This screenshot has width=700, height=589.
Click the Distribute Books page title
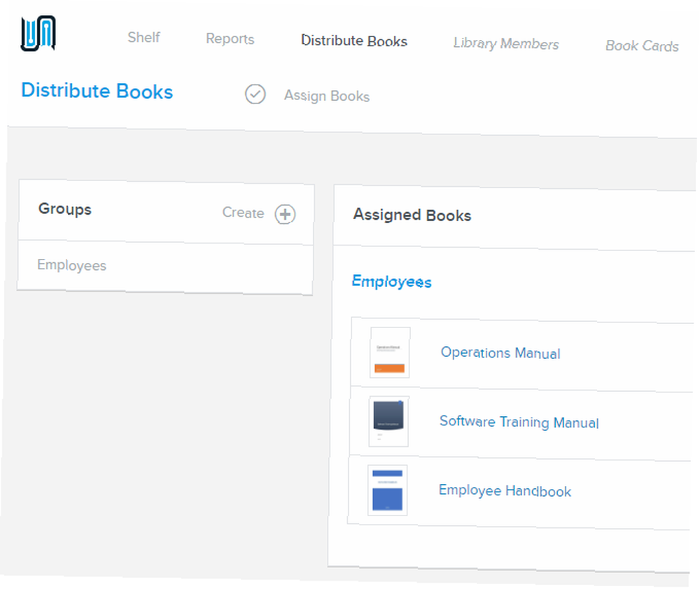pyautogui.click(x=97, y=90)
